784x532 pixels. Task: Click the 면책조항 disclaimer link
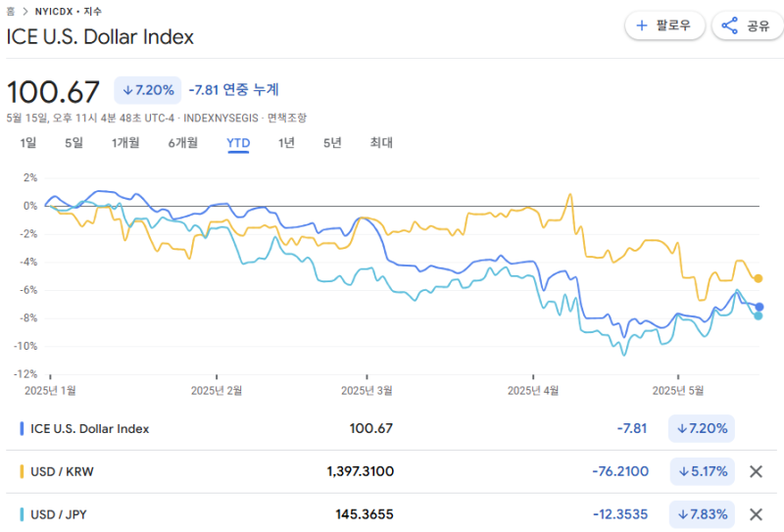point(287,118)
